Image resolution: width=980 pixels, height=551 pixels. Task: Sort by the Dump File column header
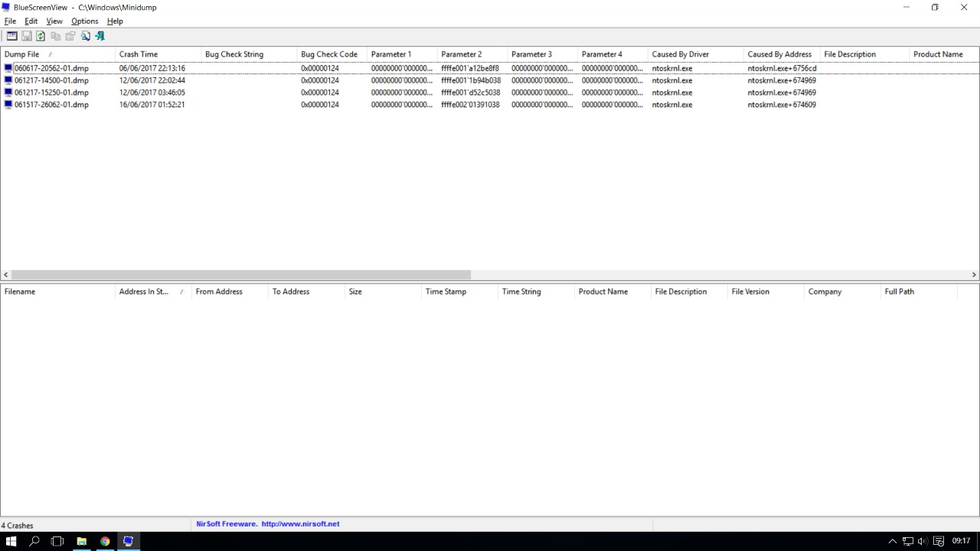click(57, 54)
